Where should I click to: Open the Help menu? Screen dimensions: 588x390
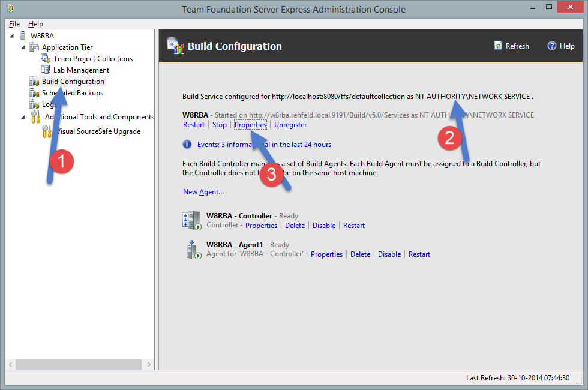coord(35,23)
